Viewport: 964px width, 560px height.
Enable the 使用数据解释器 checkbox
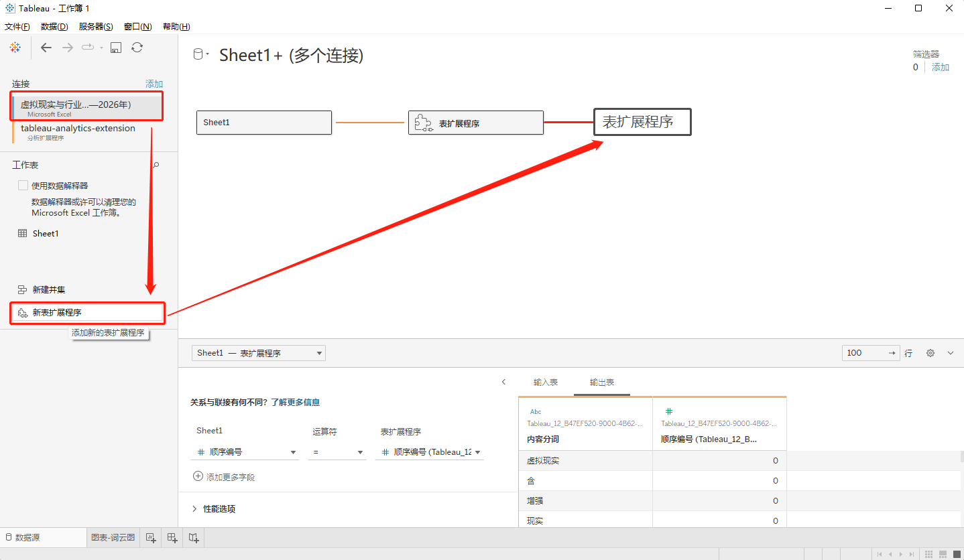click(23, 186)
